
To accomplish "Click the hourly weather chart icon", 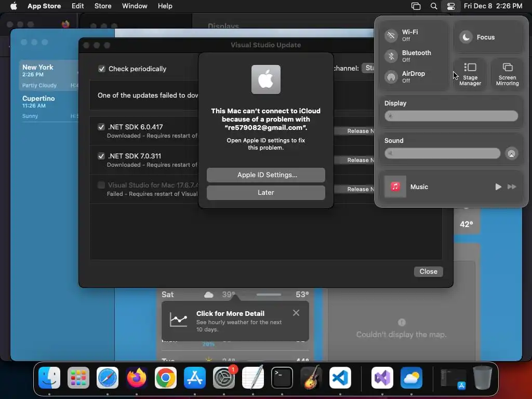I will pyautogui.click(x=179, y=320).
